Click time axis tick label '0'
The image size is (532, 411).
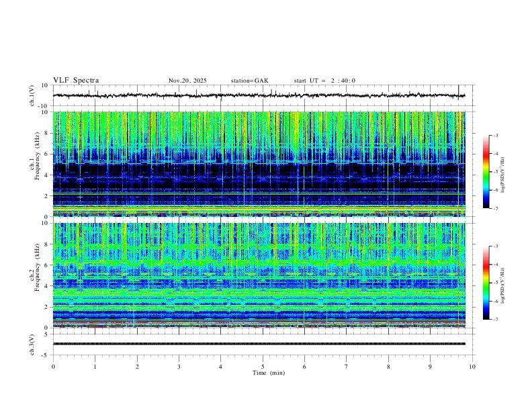[x=53, y=367]
